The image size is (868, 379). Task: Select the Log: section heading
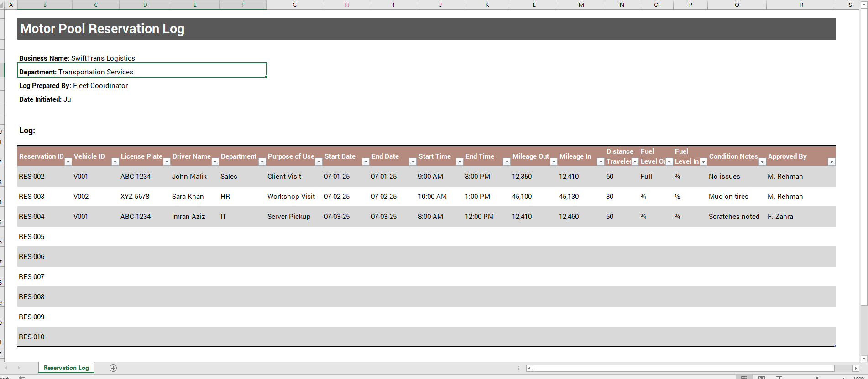(x=27, y=130)
